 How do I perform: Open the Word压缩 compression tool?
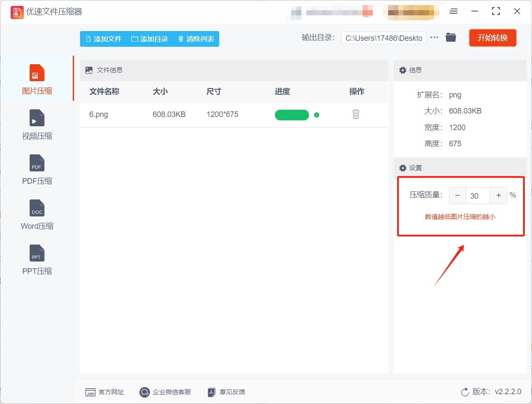[x=37, y=208]
